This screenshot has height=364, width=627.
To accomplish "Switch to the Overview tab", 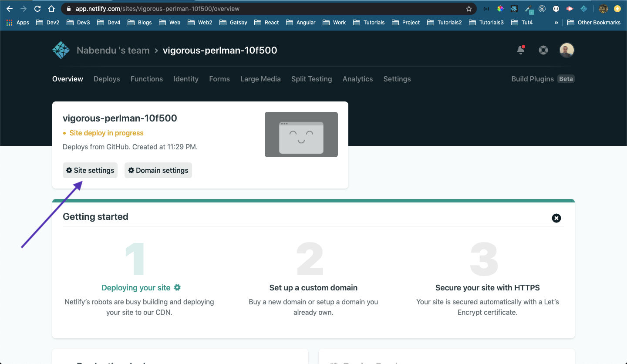I will (x=67, y=79).
